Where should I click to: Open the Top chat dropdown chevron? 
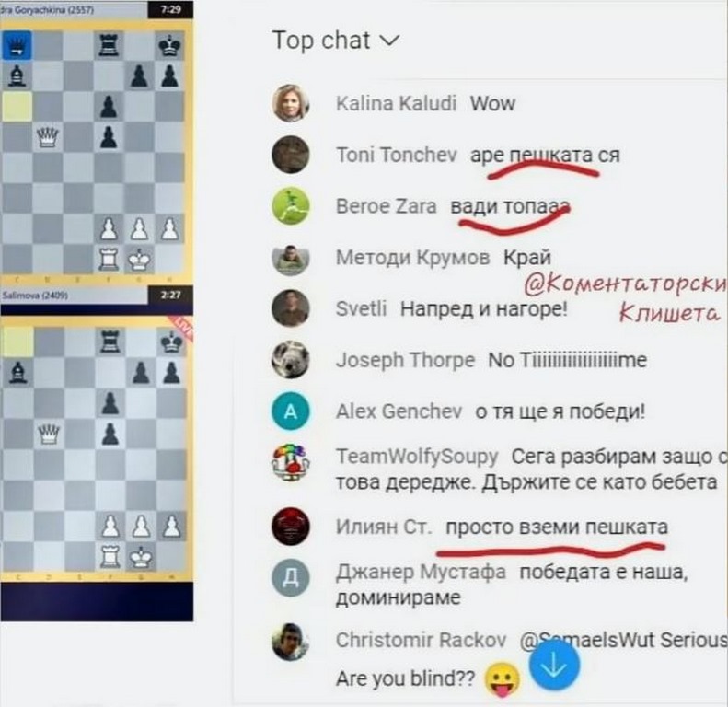[x=389, y=41]
